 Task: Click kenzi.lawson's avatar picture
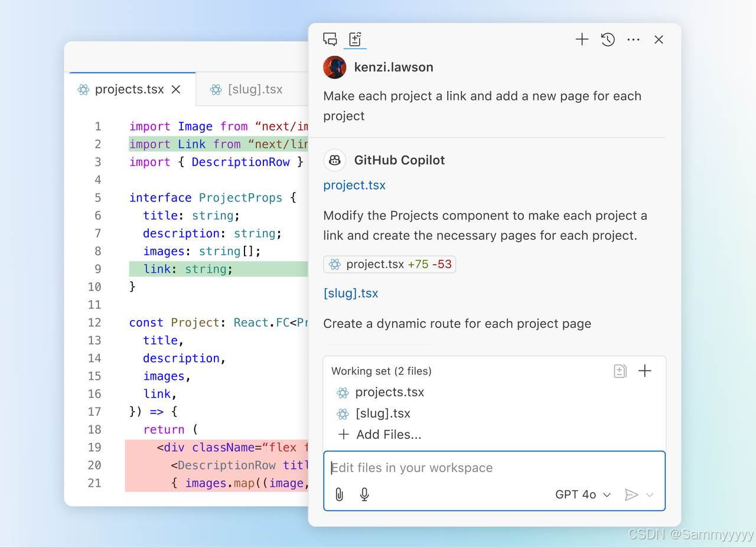pyautogui.click(x=335, y=67)
